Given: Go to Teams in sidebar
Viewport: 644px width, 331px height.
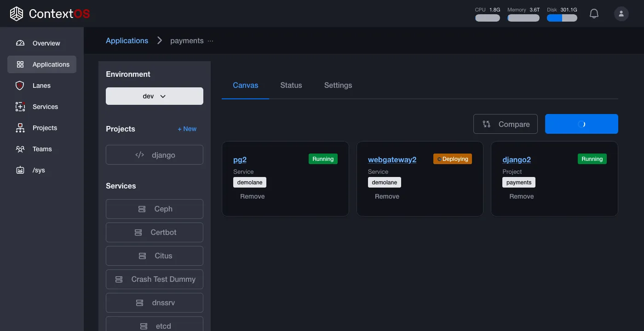Looking at the screenshot, I should [x=42, y=149].
